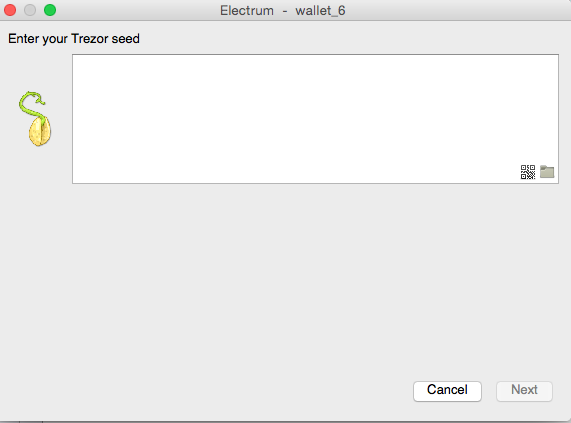Click the Electrum wallet_6 title bar text
The height and width of the screenshot is (423, 571).
pyautogui.click(x=283, y=11)
